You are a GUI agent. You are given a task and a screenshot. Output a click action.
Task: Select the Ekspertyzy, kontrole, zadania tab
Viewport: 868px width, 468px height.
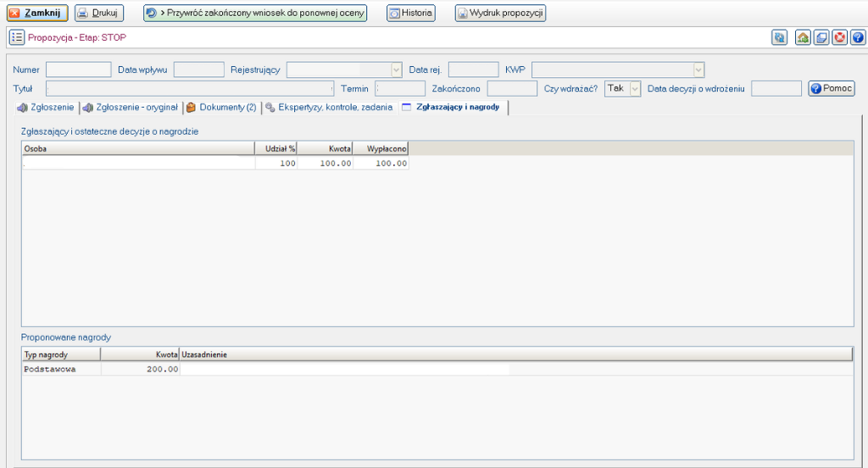pyautogui.click(x=329, y=108)
